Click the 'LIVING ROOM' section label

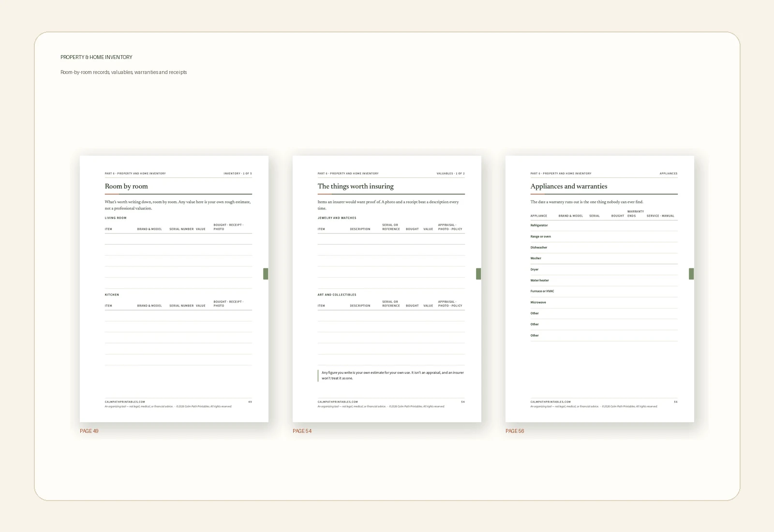pyautogui.click(x=116, y=218)
